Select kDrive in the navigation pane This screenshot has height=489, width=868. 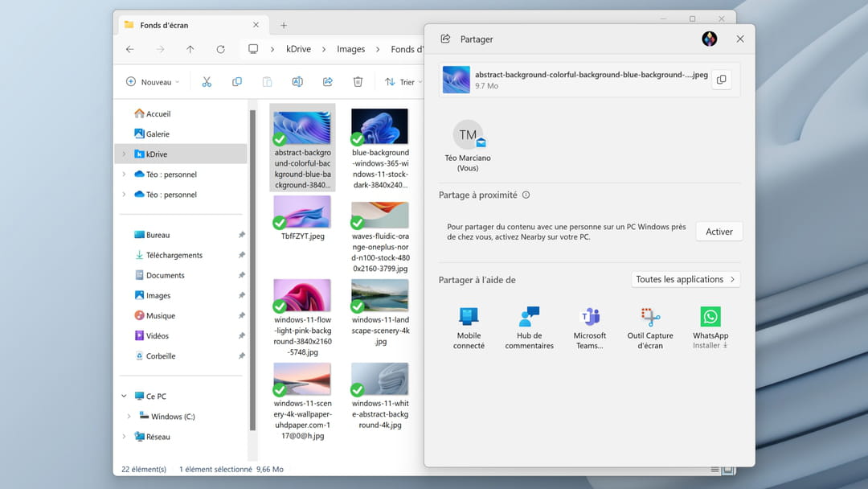coord(181,154)
